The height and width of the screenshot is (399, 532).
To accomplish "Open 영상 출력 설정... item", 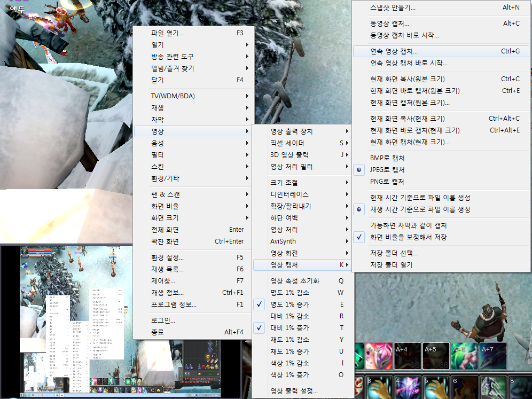I will [x=304, y=391].
